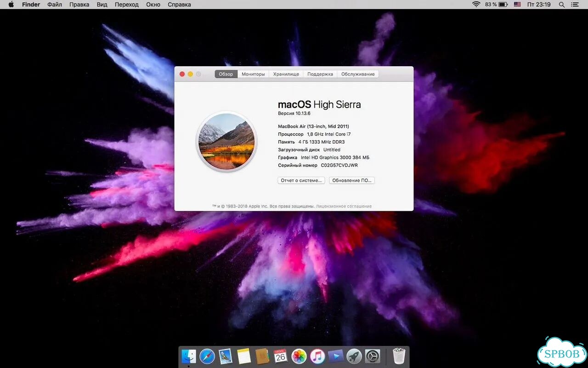Switch to the Хранилище tab

point(286,74)
